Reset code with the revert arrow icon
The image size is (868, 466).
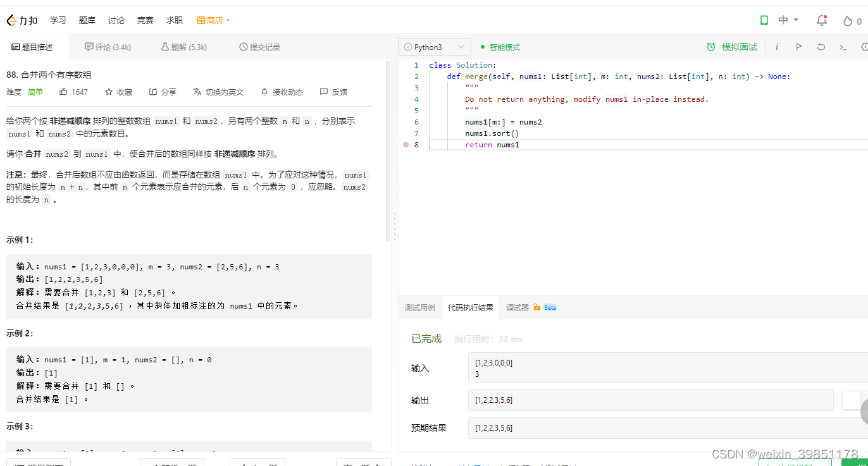[x=821, y=47]
